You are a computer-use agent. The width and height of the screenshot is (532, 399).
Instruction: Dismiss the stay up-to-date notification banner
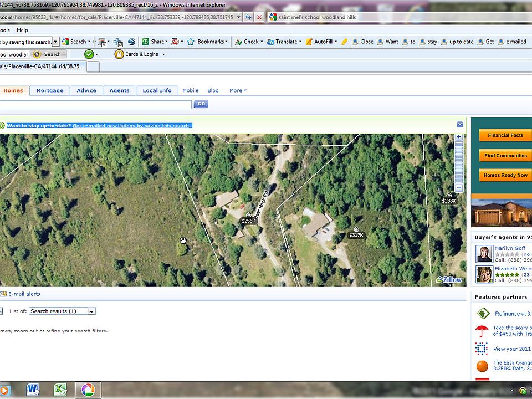click(x=460, y=125)
